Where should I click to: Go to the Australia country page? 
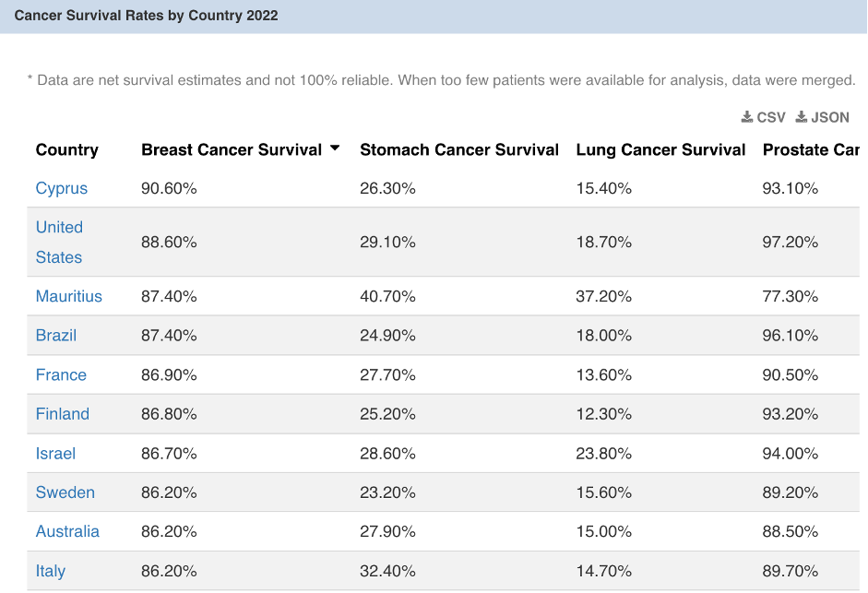point(67,531)
